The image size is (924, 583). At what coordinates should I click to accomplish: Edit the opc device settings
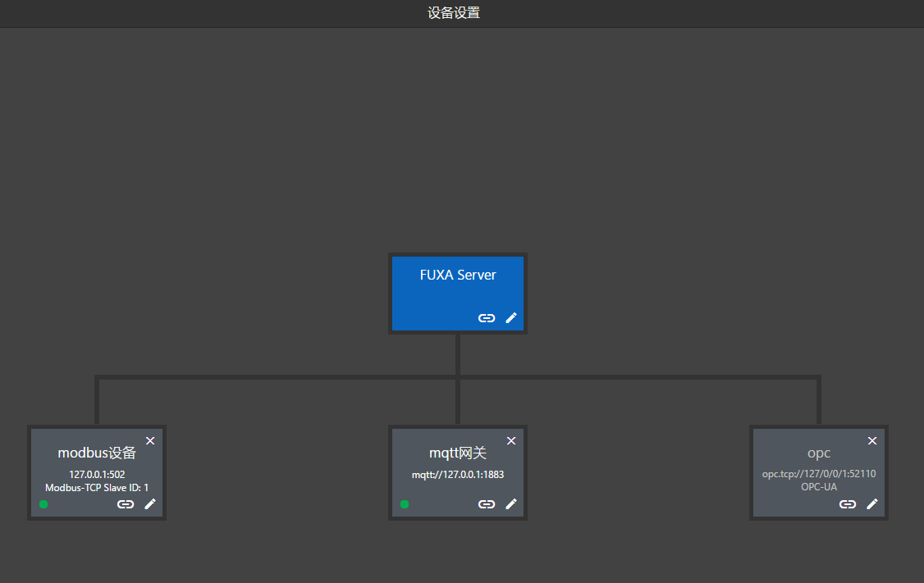(872, 504)
